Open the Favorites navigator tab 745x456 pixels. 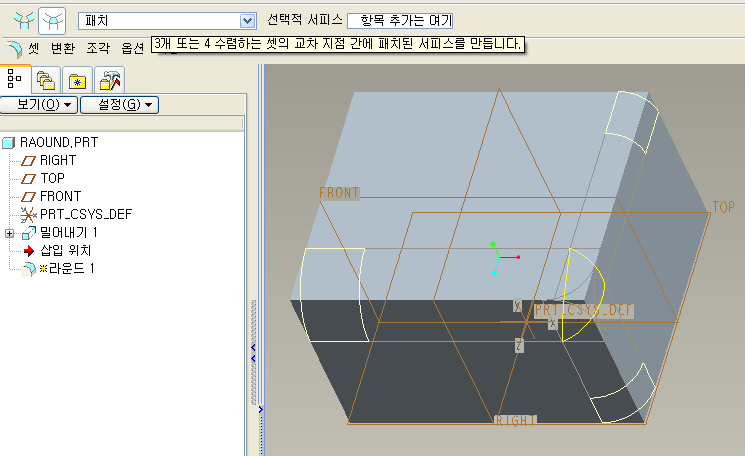(78, 80)
